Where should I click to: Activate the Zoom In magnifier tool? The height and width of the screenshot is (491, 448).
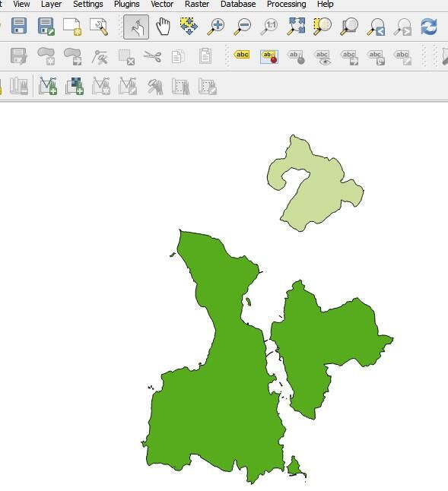(x=216, y=27)
